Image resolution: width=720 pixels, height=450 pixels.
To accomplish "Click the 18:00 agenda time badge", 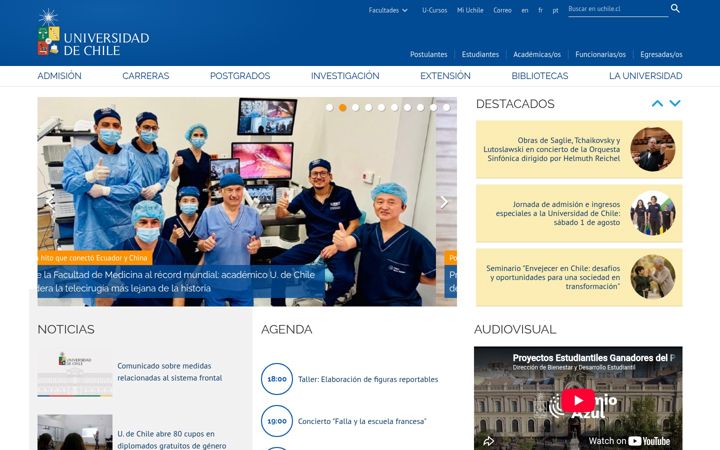I will tap(277, 379).
